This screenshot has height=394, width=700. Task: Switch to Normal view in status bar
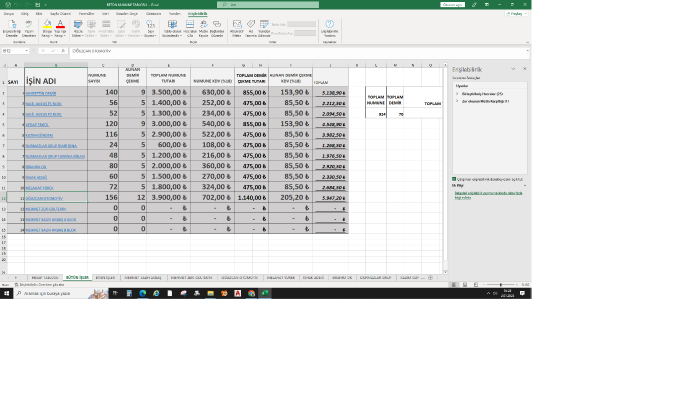tap(454, 284)
